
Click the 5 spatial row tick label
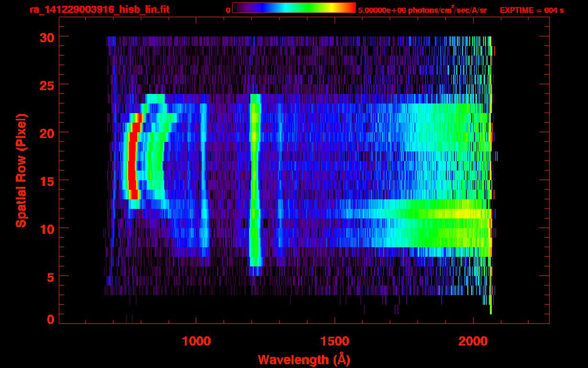pos(50,276)
